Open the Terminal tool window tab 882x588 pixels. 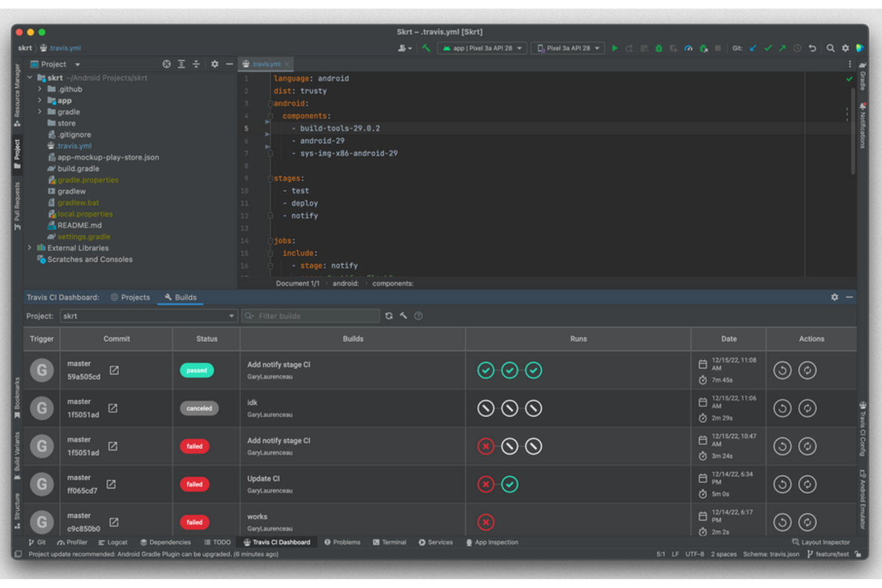coord(389,543)
